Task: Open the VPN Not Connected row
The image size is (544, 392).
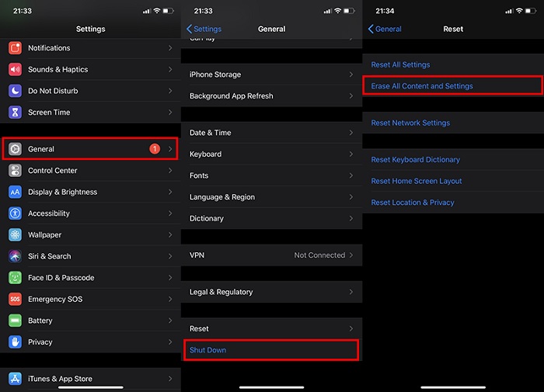Action: pos(272,255)
